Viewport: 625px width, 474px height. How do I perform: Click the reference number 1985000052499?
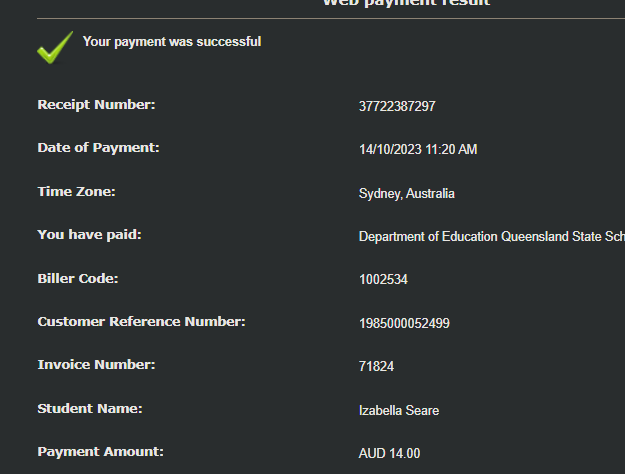point(404,324)
